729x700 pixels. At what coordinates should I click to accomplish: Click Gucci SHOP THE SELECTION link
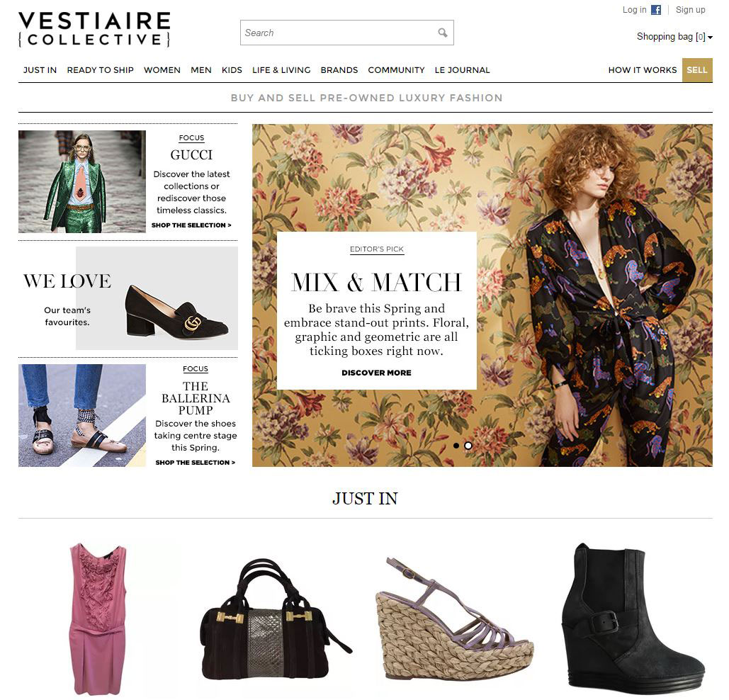pyautogui.click(x=191, y=225)
